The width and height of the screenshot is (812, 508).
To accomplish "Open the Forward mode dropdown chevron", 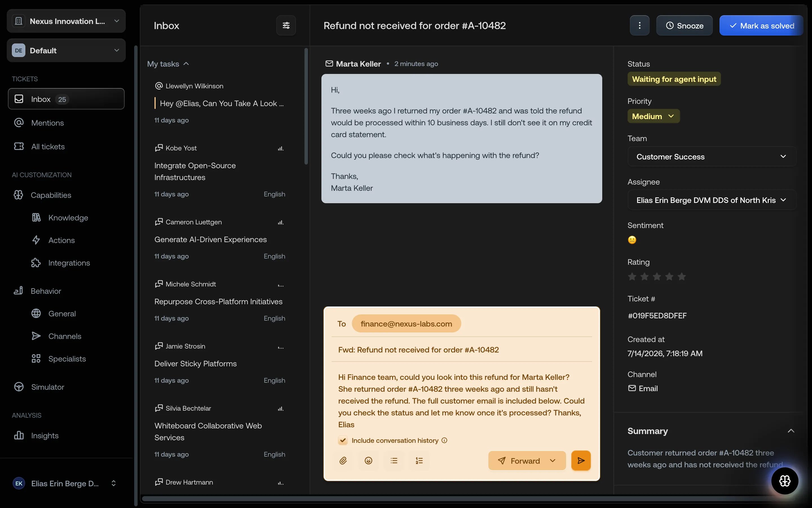I will pyautogui.click(x=553, y=461).
